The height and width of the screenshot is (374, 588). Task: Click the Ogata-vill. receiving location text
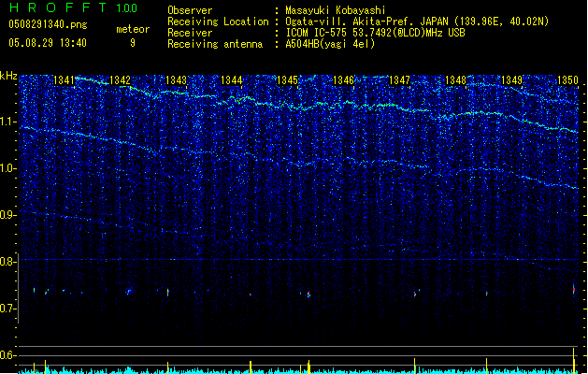click(313, 22)
